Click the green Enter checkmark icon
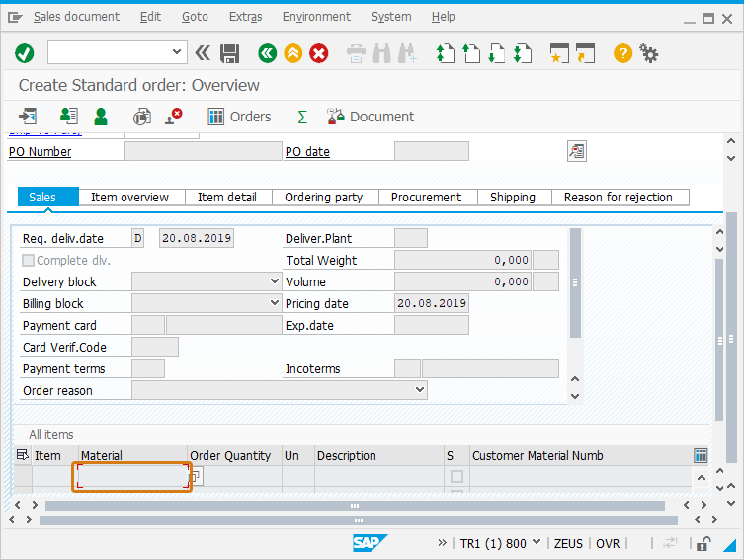The image size is (744, 560). 24,53
